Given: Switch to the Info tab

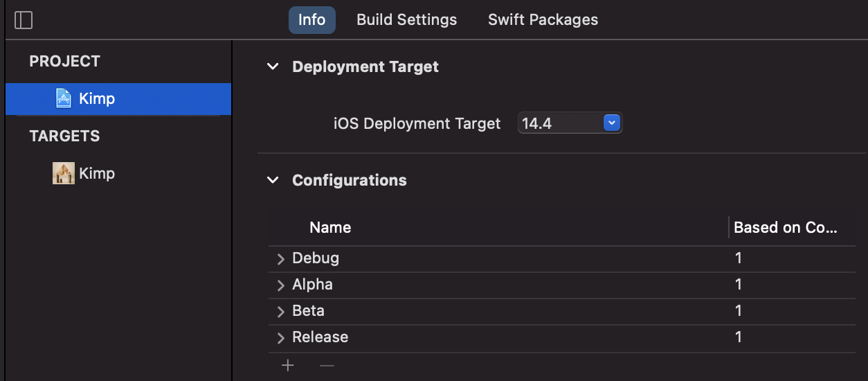Looking at the screenshot, I should (311, 19).
